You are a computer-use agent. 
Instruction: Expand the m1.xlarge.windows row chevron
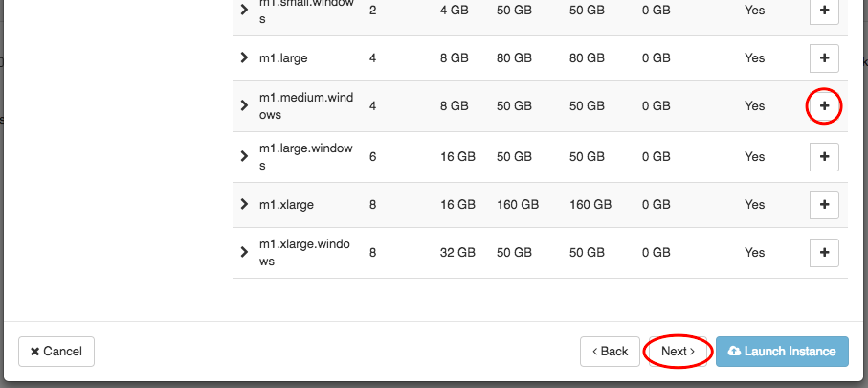244,252
